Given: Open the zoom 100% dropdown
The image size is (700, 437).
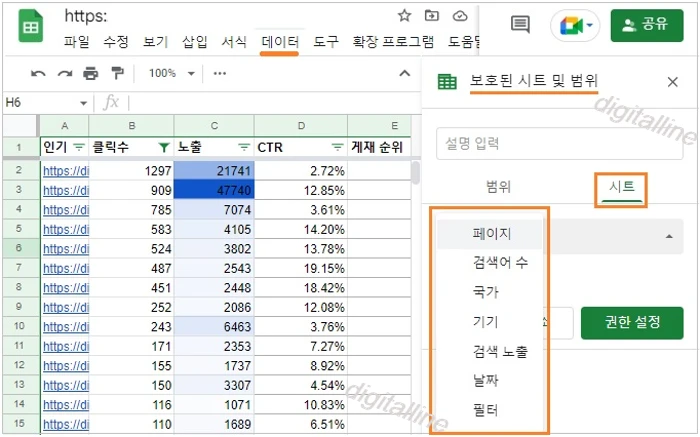Looking at the screenshot, I should (172, 74).
